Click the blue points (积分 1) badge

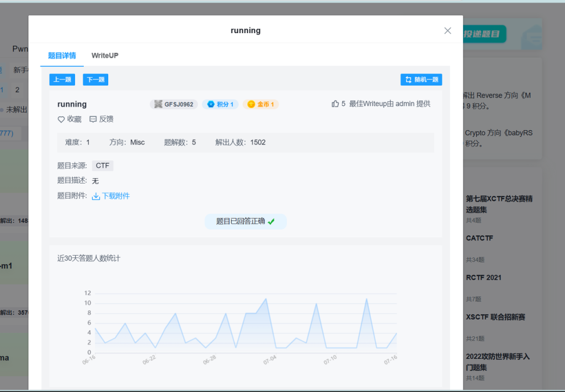pos(220,104)
